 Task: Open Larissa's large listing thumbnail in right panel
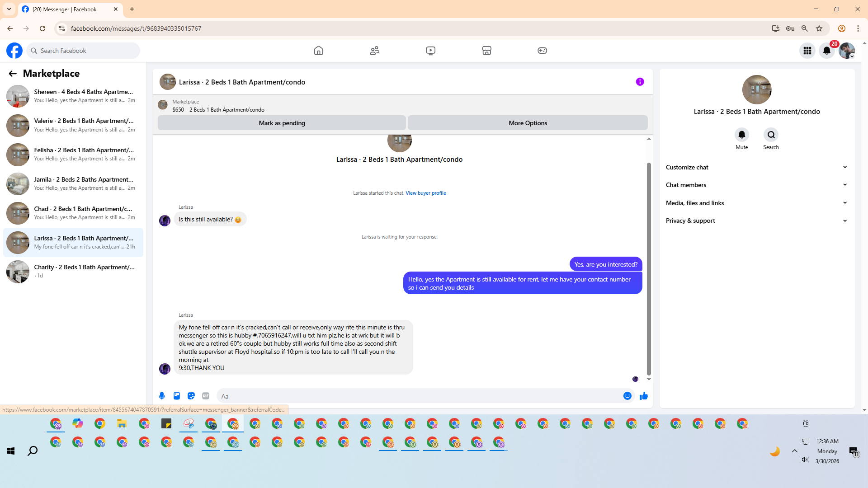pos(757,89)
